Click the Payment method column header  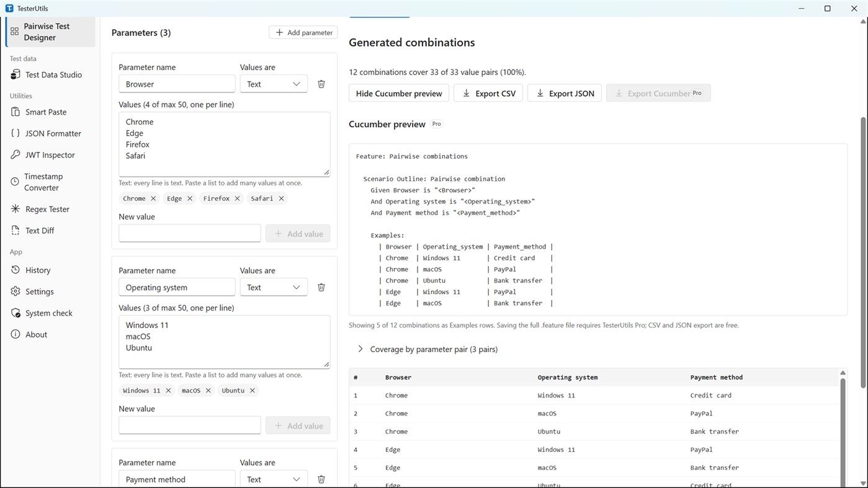click(x=716, y=377)
